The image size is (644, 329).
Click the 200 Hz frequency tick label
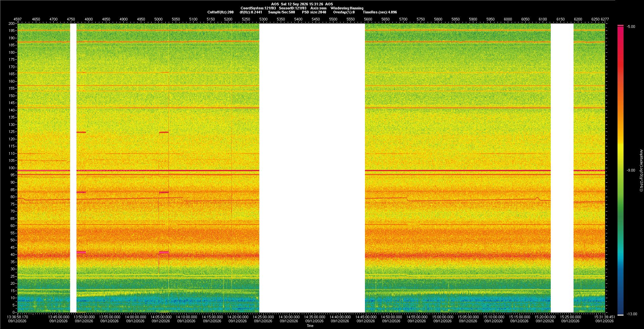point(12,23)
